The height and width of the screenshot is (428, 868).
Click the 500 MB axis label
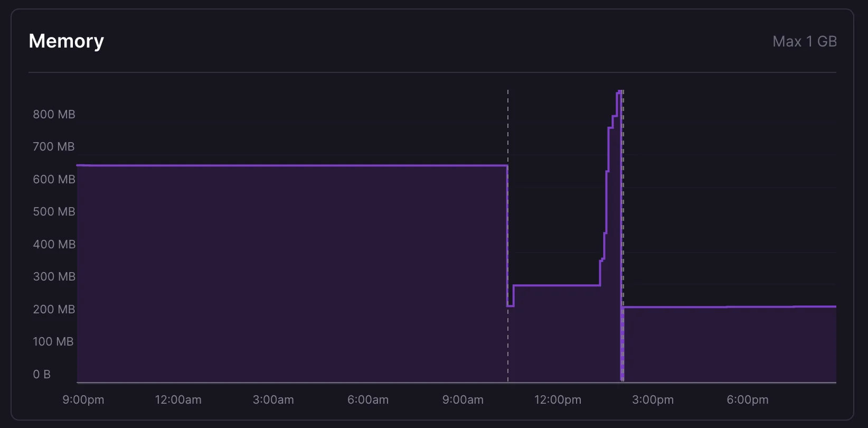click(54, 211)
